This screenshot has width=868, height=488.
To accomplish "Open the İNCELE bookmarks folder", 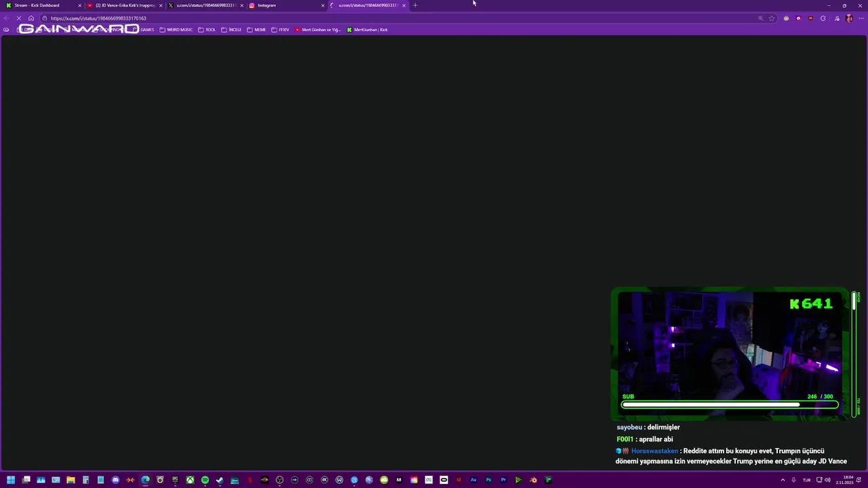I will pyautogui.click(x=231, y=30).
